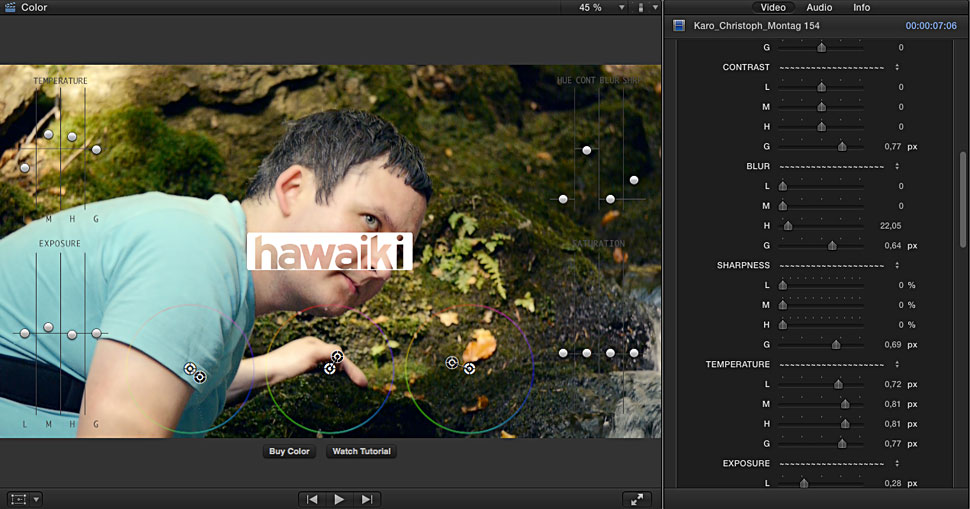Click the Watch Tutorial button
The width and height of the screenshot is (970, 509).
click(x=361, y=452)
